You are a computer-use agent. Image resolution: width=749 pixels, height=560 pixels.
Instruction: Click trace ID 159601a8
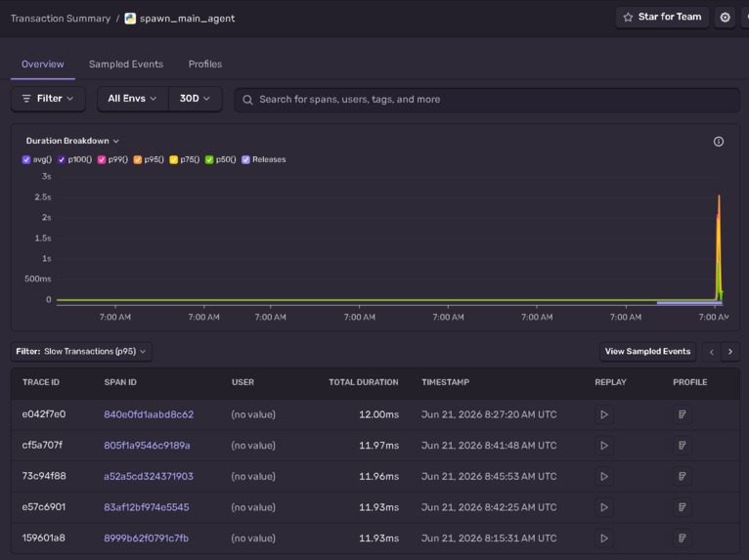pos(43,538)
